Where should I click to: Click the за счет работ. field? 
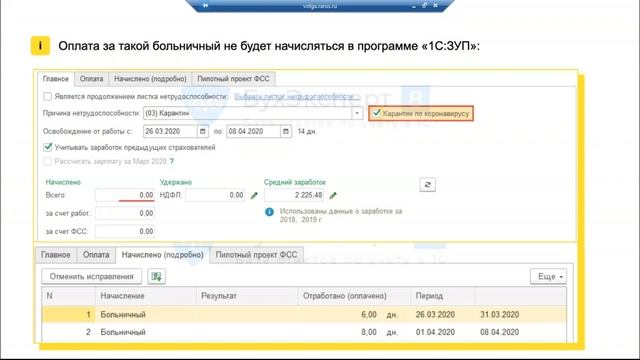[x=125, y=213]
